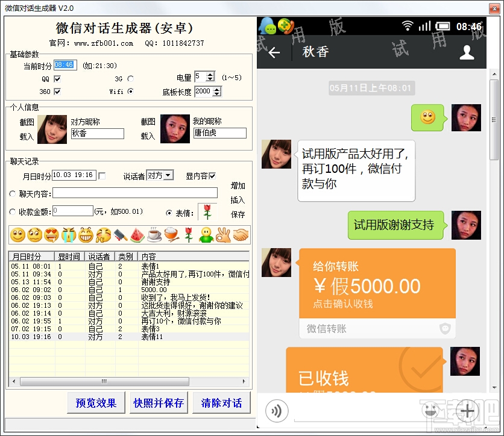504x436 pixels.
Task: Select the smiling face emoji in the emoji strip
Action: click(17, 235)
